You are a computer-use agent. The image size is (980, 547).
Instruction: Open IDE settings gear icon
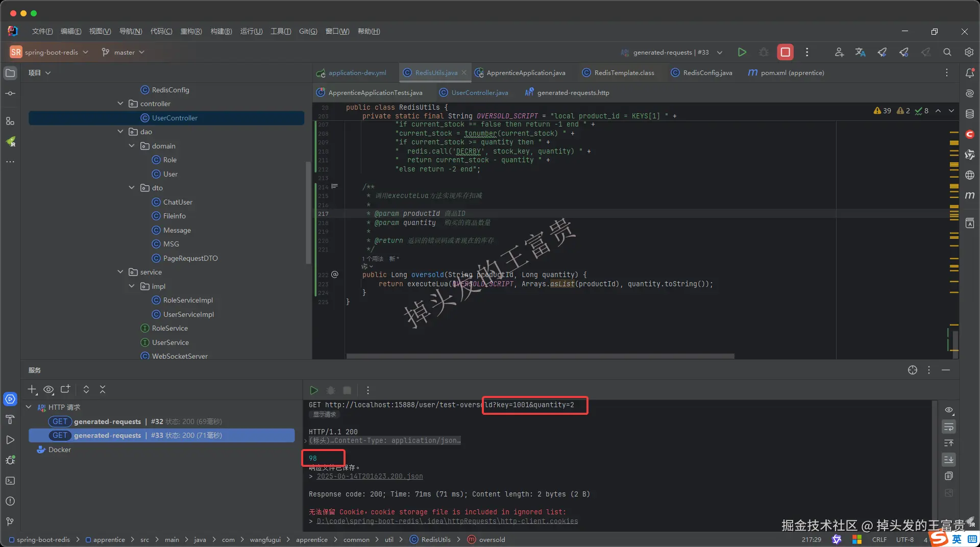(969, 52)
